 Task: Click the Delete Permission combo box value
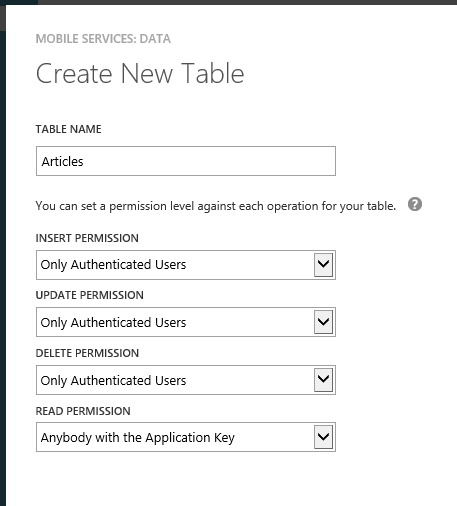pos(113,380)
